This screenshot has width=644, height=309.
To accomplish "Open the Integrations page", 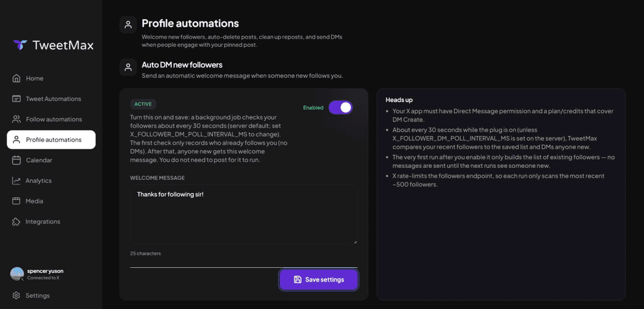I will [x=51, y=221].
